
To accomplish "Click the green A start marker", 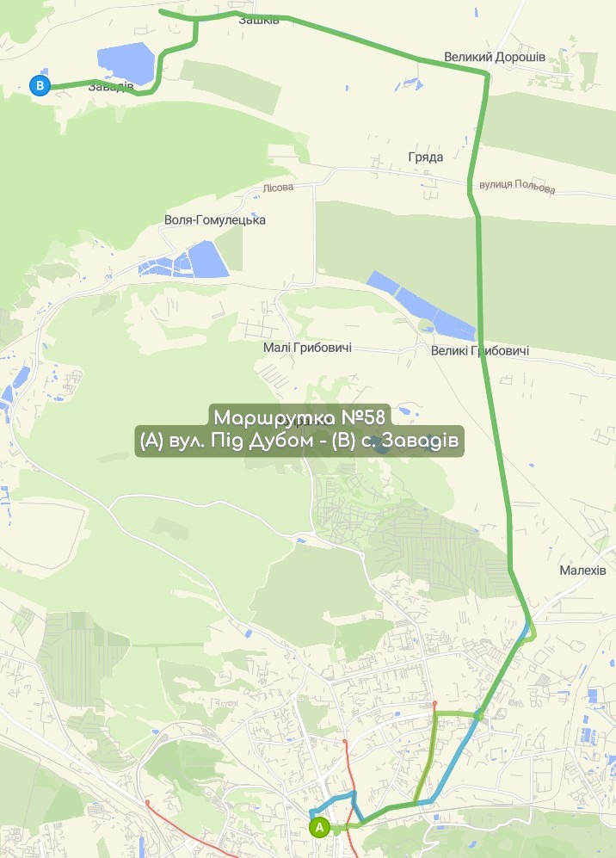I will (319, 827).
